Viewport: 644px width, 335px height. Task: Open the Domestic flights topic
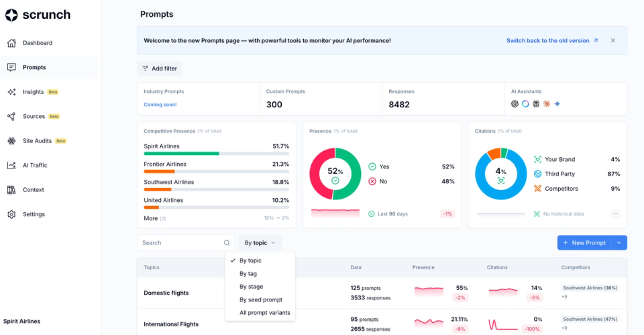[x=166, y=293]
